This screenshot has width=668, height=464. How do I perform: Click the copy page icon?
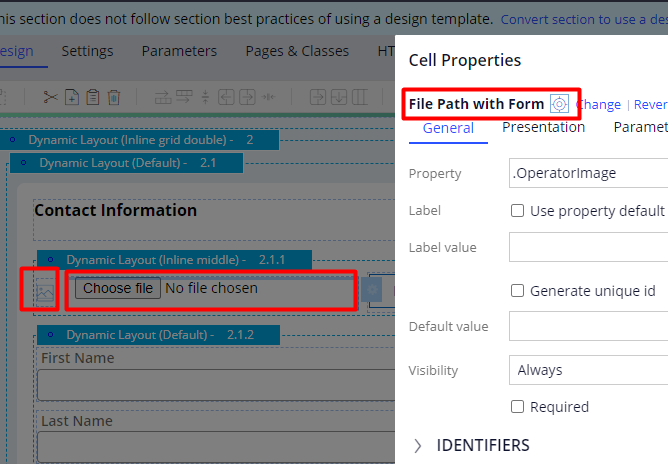pyautogui.click(x=72, y=97)
